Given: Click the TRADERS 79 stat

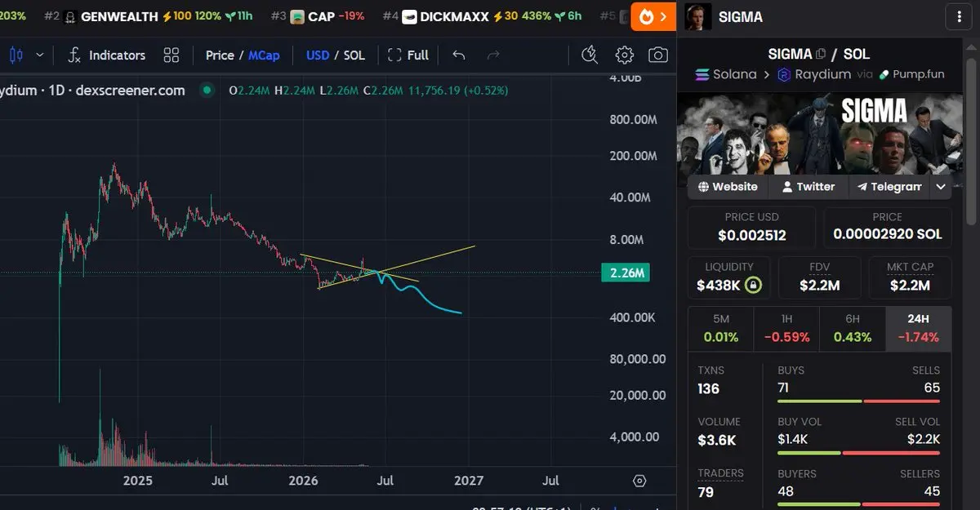Looking at the screenshot, I should [x=720, y=484].
